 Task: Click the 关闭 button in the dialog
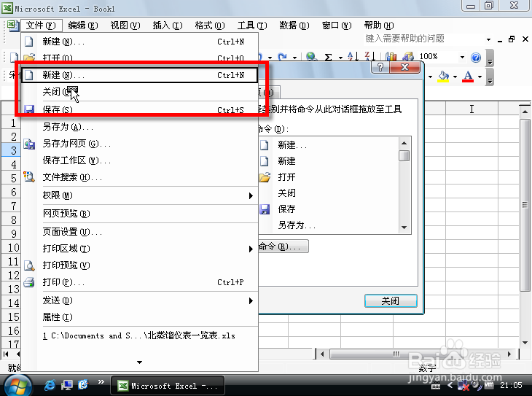click(x=391, y=301)
